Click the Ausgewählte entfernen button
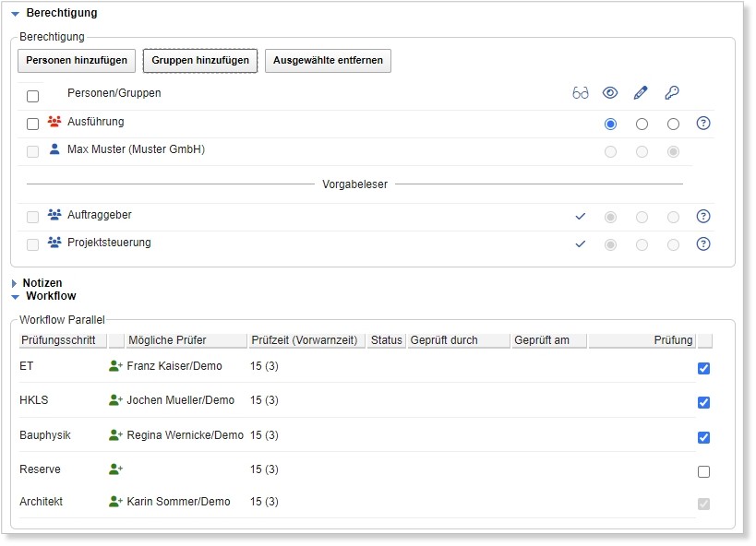This screenshot has height=546, width=756. click(328, 61)
